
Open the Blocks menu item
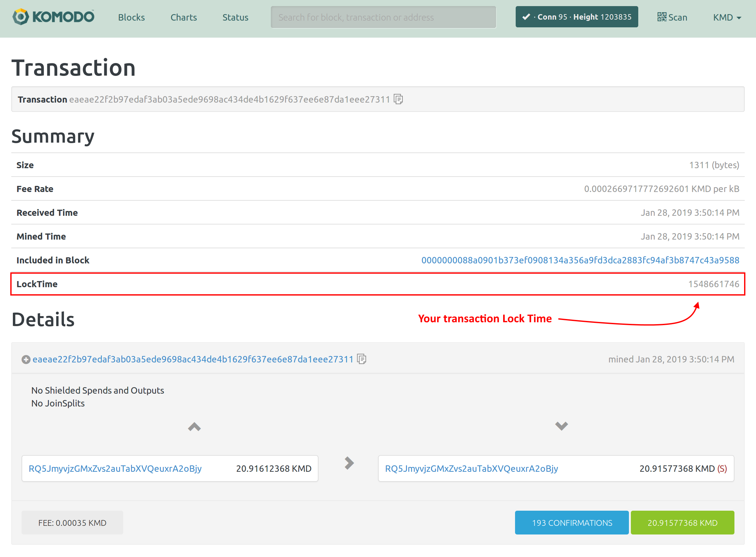click(131, 17)
